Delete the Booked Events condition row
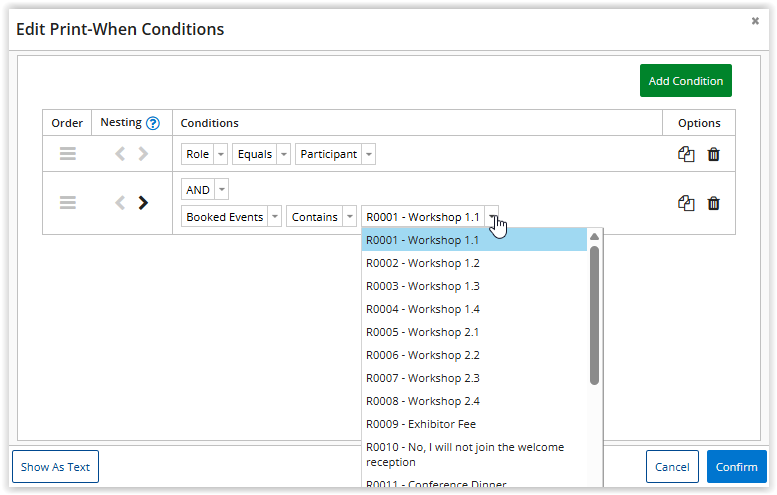Image resolution: width=777 pixels, height=495 pixels. 713,203
